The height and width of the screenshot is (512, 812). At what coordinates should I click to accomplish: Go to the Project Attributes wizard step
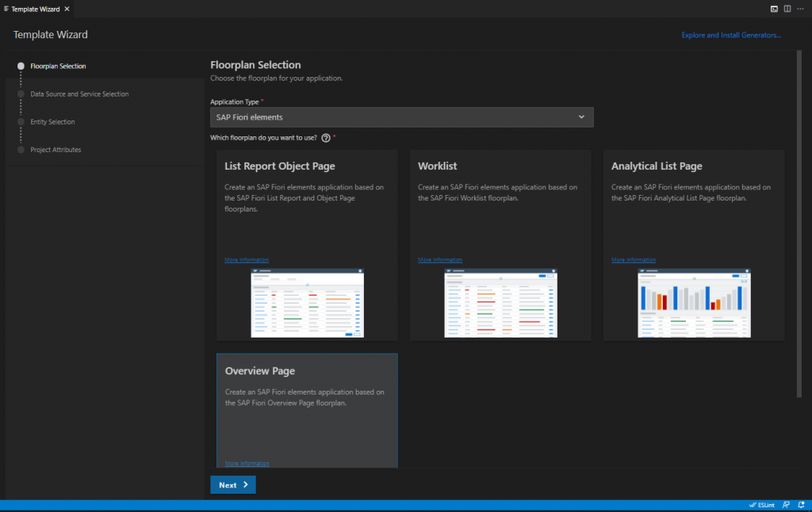point(56,150)
